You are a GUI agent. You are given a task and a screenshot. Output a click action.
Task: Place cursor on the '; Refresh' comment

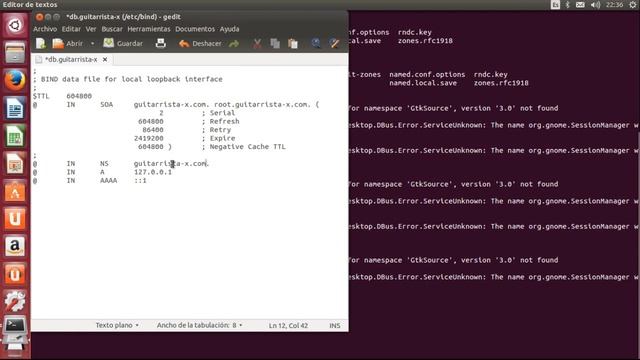click(220, 121)
